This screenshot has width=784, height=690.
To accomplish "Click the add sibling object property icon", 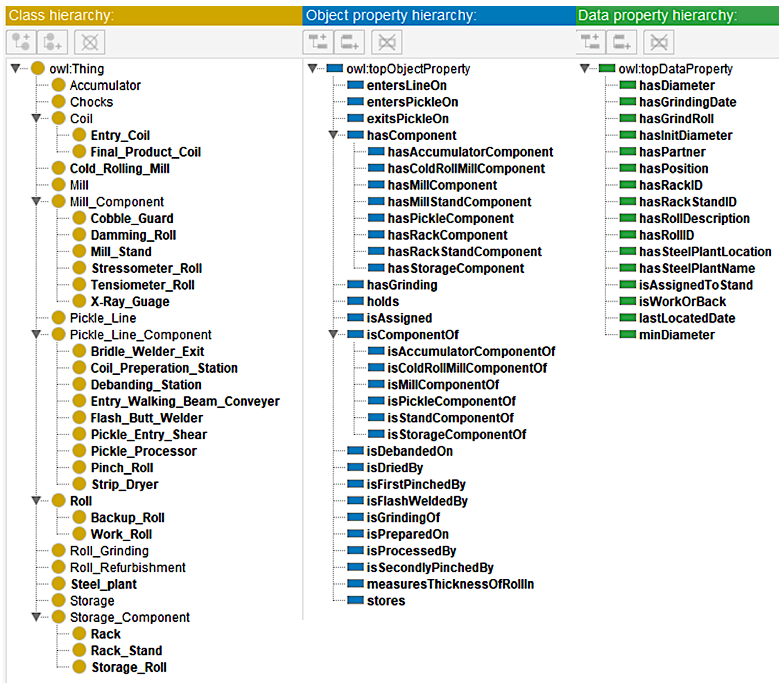I will [349, 42].
